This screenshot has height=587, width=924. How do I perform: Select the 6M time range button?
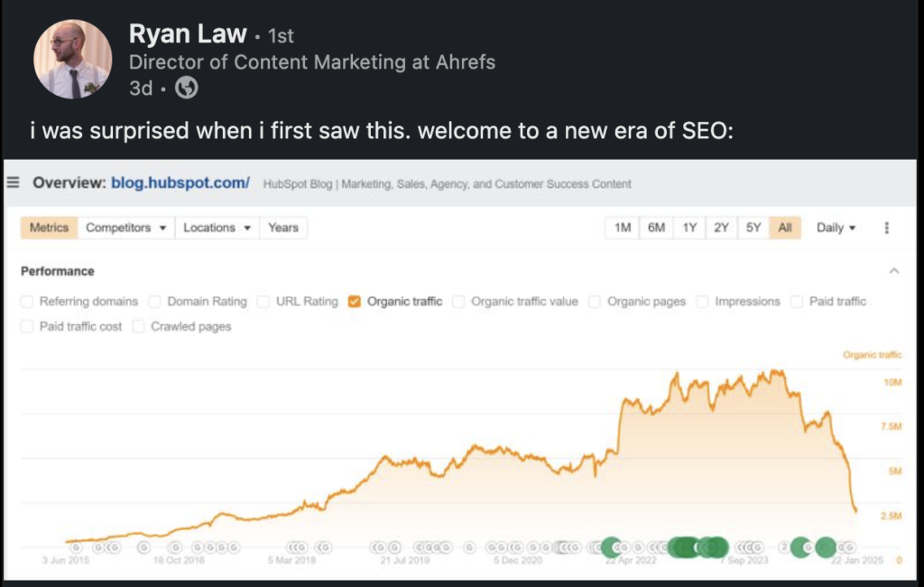click(x=656, y=228)
